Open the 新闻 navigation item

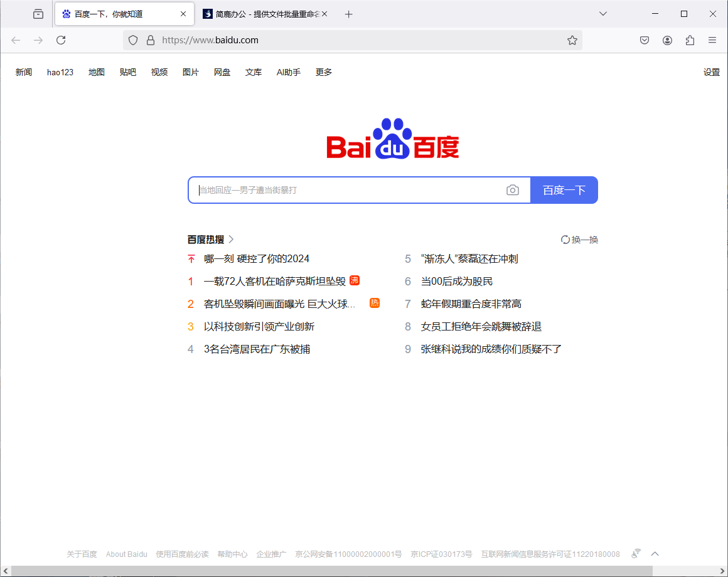coord(23,71)
